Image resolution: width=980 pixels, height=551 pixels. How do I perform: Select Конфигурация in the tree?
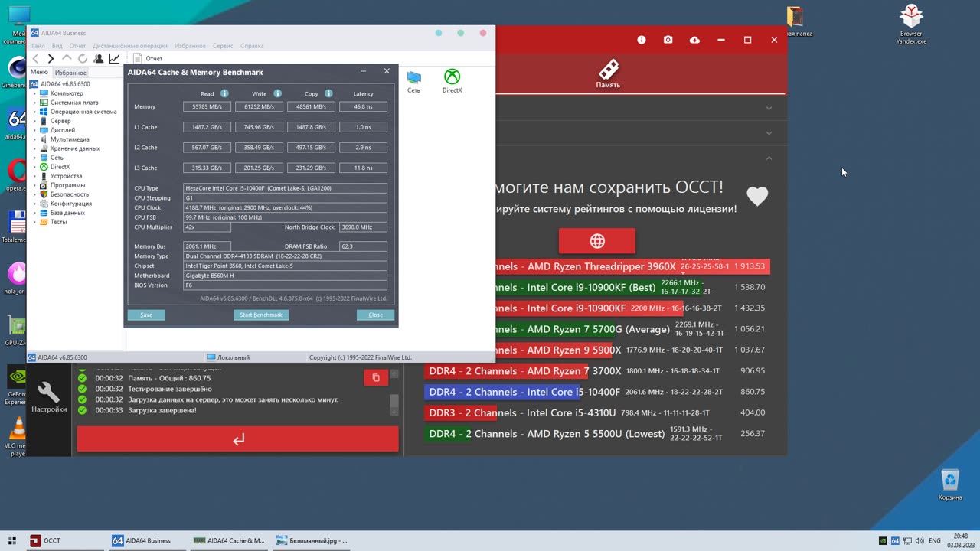tap(71, 204)
